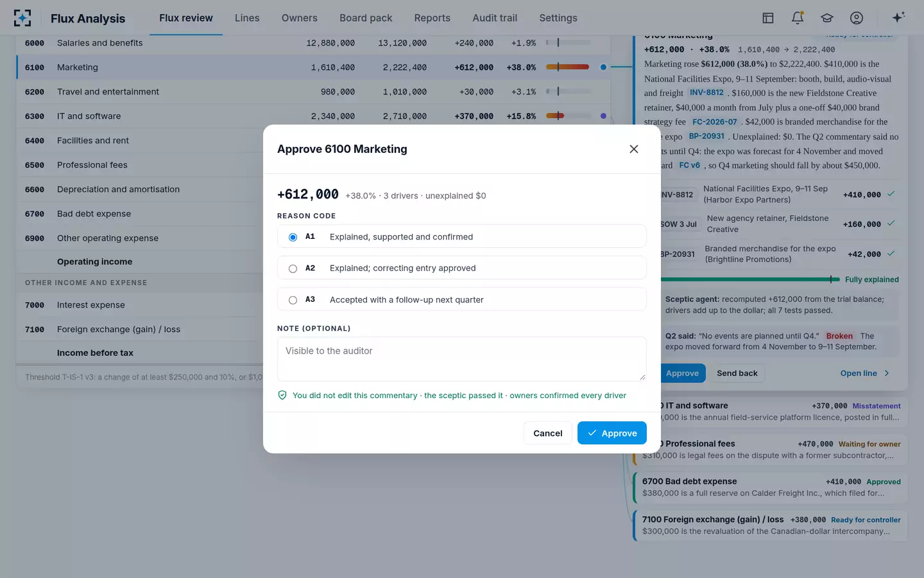Click the green check beside +42,000 driver
Viewport: 924px width, 578px height.
(891, 254)
